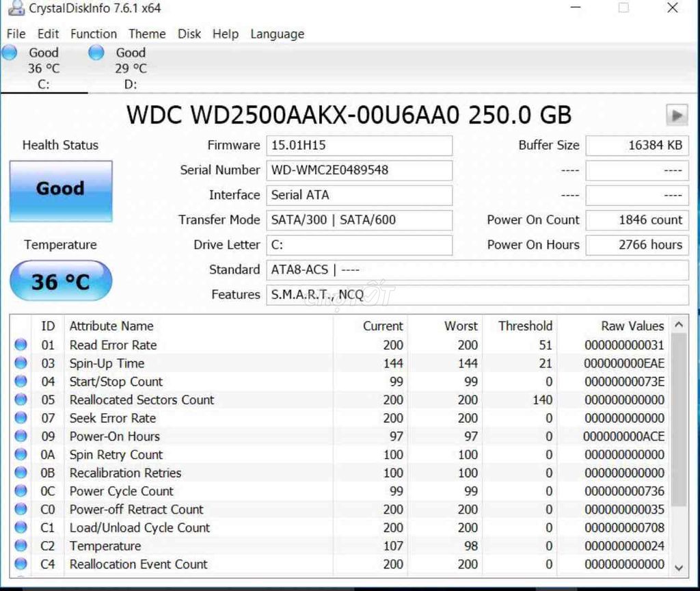
Task: Open the Language menu
Action: (278, 34)
